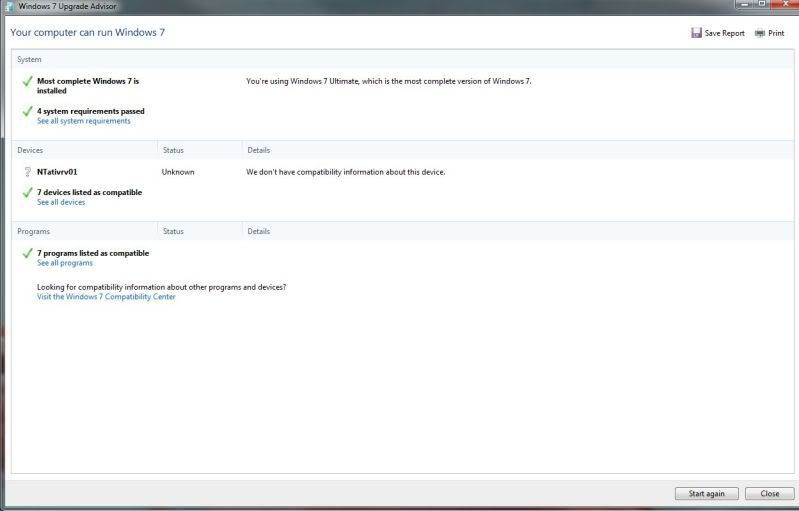Image resolution: width=799 pixels, height=511 pixels.
Task: Click the Start again button
Action: click(706, 493)
